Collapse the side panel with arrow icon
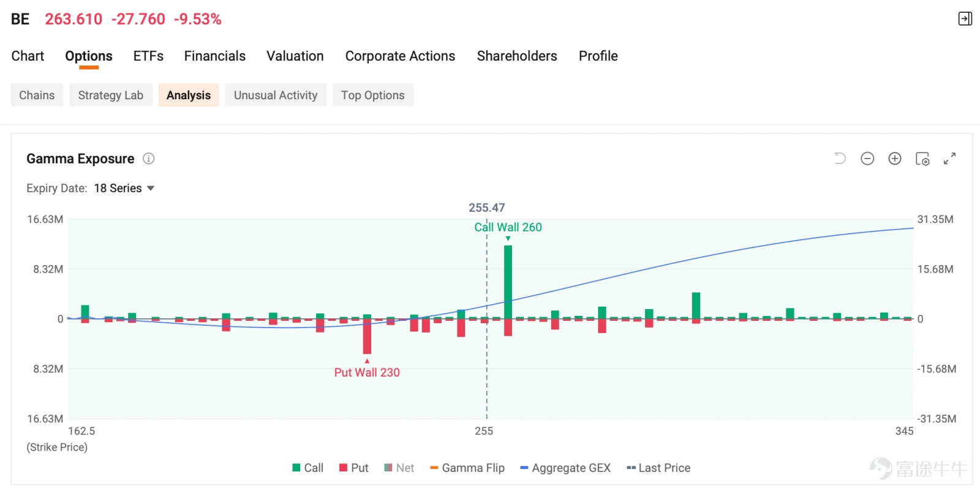 click(965, 19)
